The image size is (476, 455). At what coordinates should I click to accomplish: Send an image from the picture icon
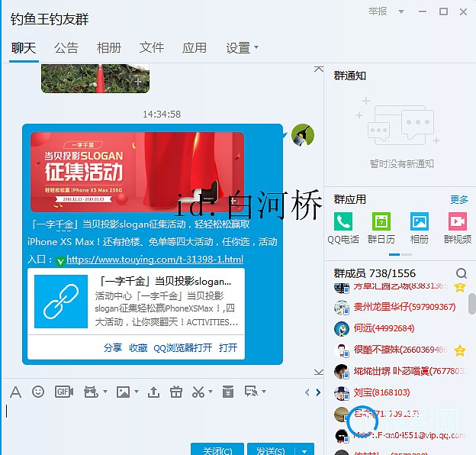[123, 392]
